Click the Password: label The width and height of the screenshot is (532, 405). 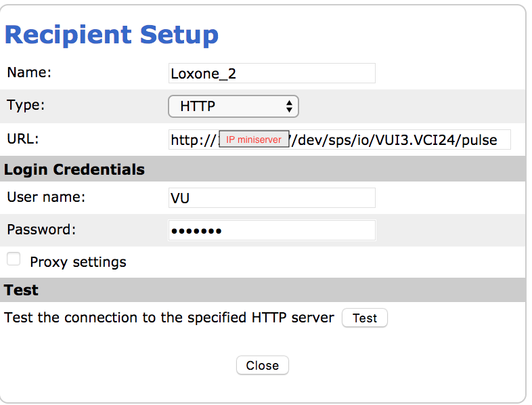[41, 229]
